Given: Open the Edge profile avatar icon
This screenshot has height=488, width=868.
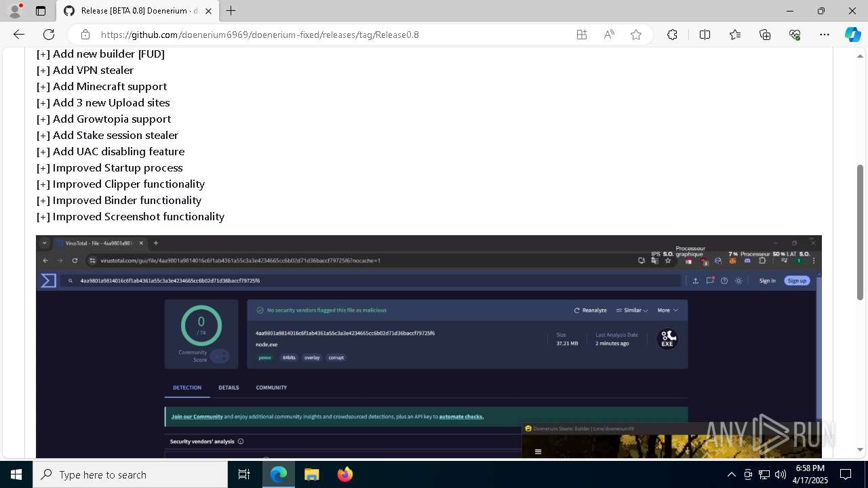Looking at the screenshot, I should pyautogui.click(x=15, y=11).
